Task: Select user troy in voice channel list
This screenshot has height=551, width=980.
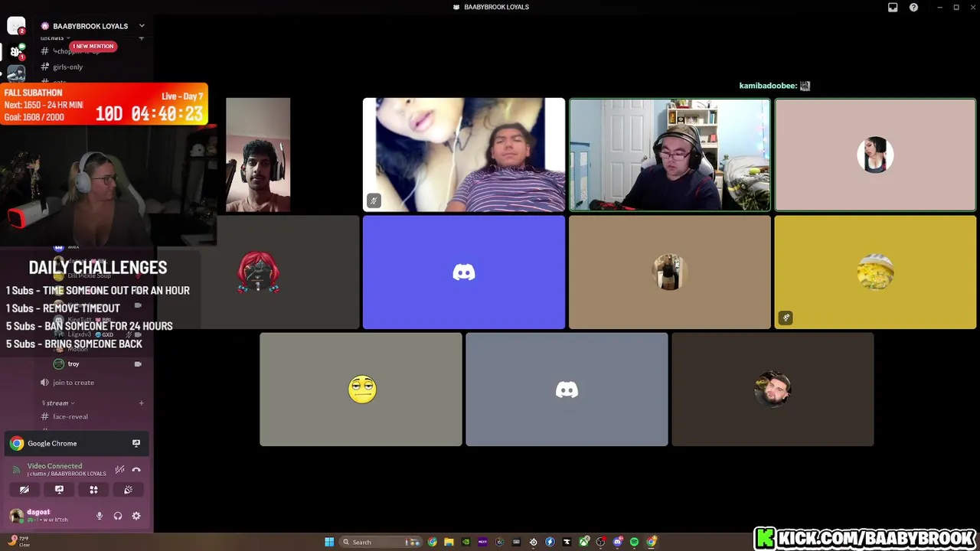Action: coord(73,364)
